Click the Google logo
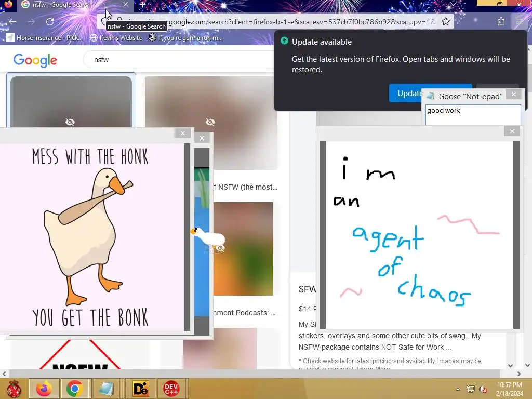The image size is (532, 399). click(35, 60)
